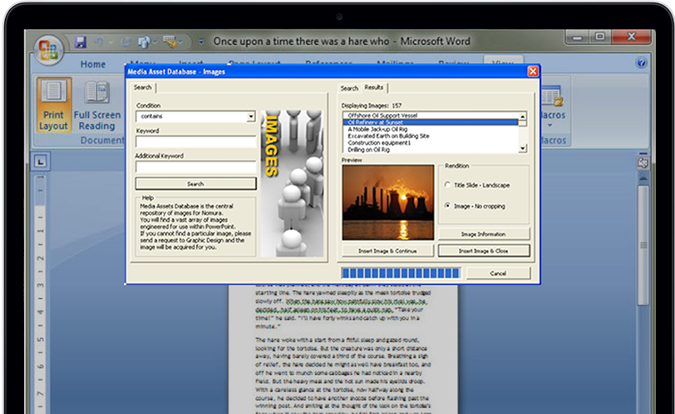Screen dimensions: 675x414
Task: Click Insert Image & Close
Action: tap(484, 251)
